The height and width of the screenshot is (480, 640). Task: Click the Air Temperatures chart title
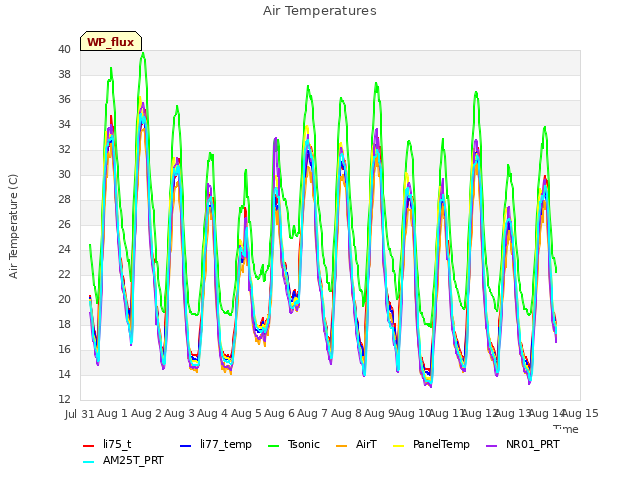(x=320, y=11)
